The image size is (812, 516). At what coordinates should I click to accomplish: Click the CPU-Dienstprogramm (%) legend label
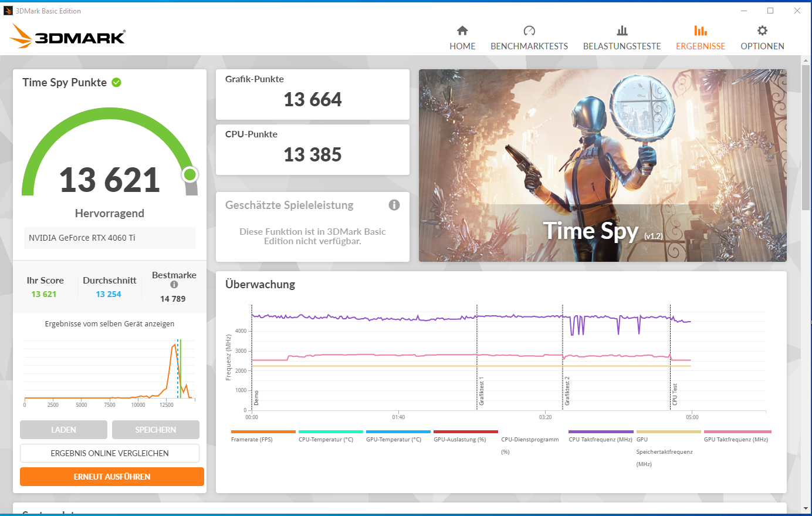(530, 446)
